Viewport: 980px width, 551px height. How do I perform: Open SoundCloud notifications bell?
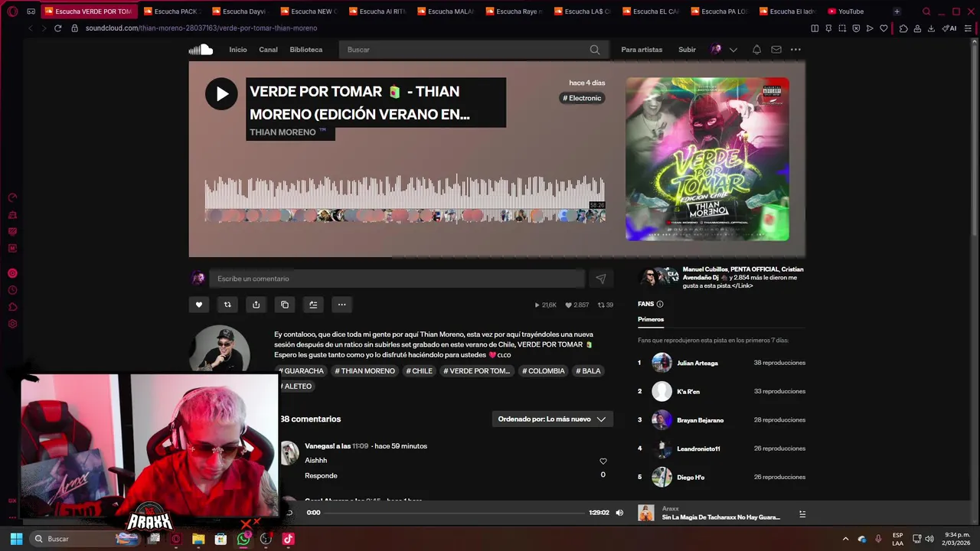click(x=756, y=50)
